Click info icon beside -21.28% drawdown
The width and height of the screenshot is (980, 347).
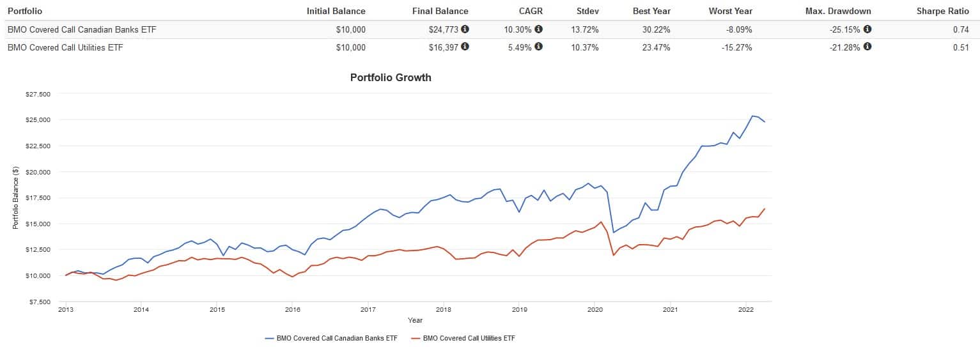867,47
